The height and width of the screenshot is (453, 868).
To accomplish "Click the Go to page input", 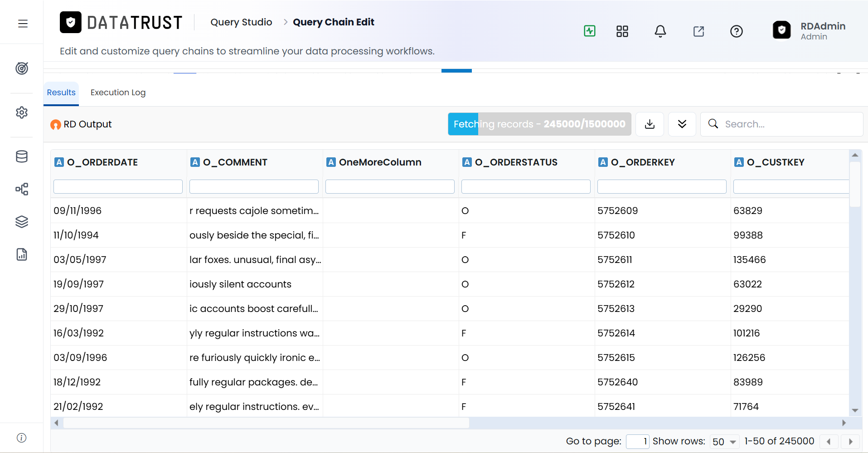I will (637, 442).
